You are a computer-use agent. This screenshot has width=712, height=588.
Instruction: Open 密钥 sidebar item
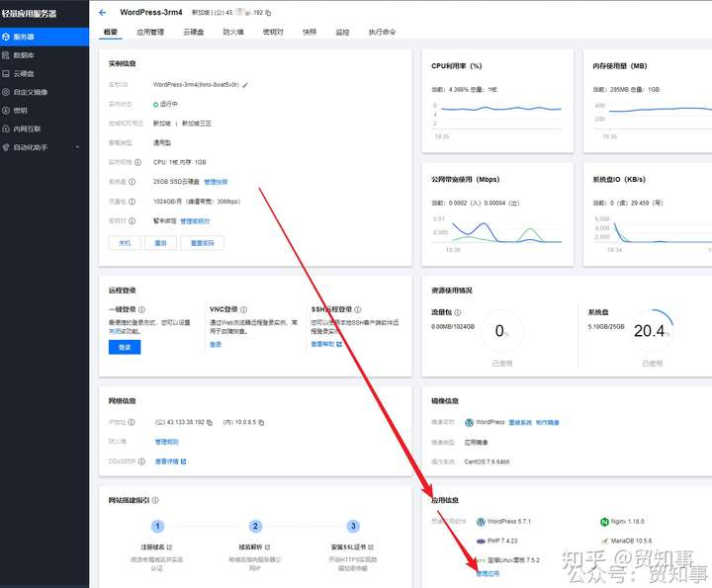(x=44, y=111)
